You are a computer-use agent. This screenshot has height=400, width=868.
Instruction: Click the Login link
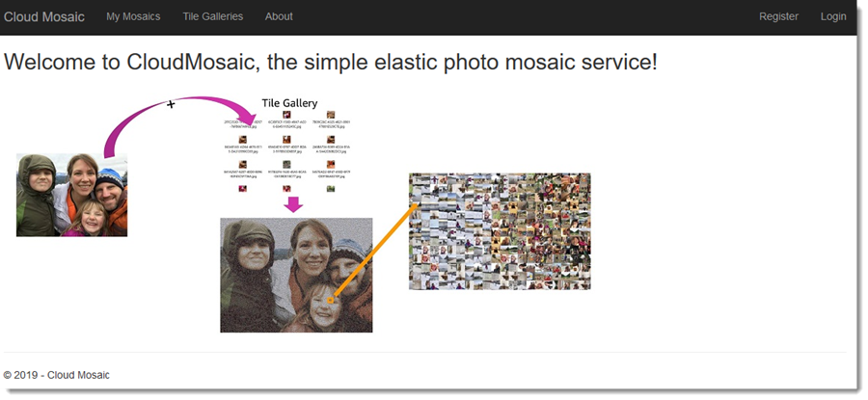click(x=833, y=16)
